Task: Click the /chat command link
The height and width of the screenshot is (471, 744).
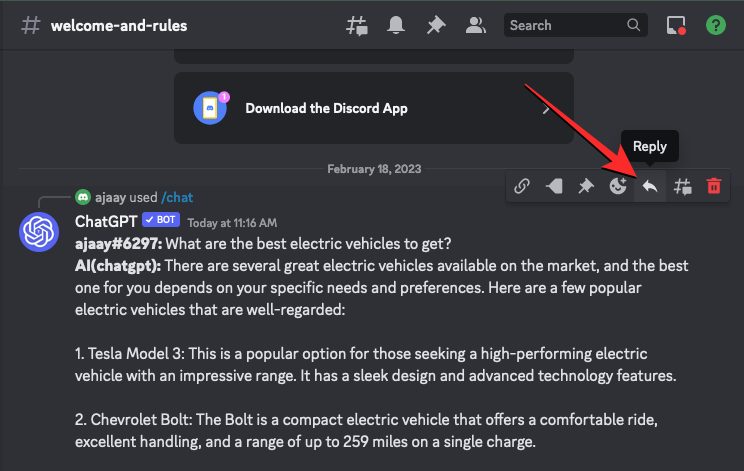Action: click(177, 198)
